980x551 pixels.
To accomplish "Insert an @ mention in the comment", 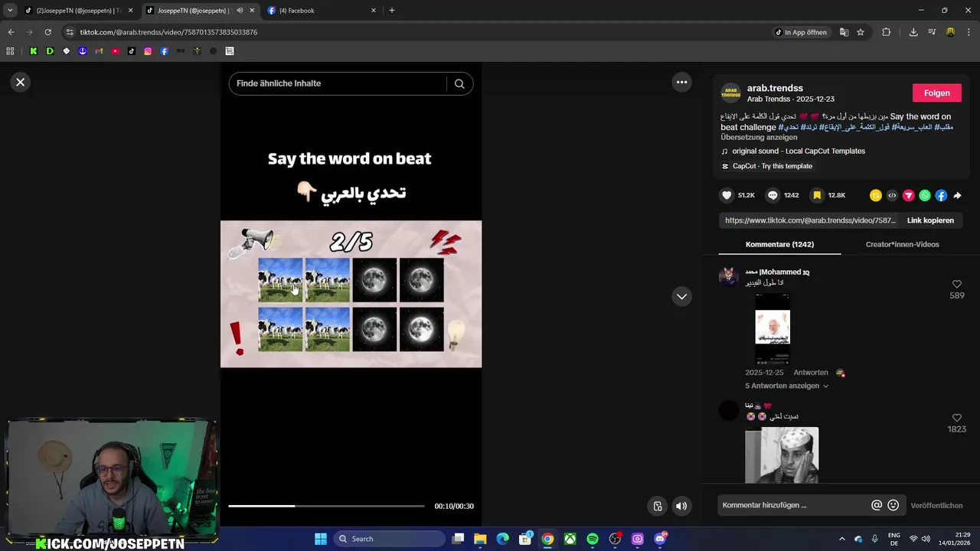I will click(x=877, y=505).
